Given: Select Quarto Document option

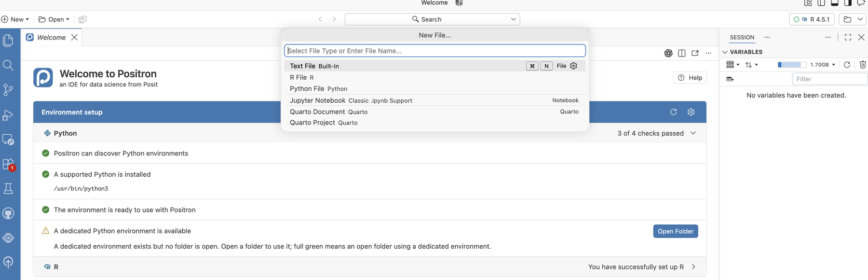Looking at the screenshot, I should pos(435,112).
